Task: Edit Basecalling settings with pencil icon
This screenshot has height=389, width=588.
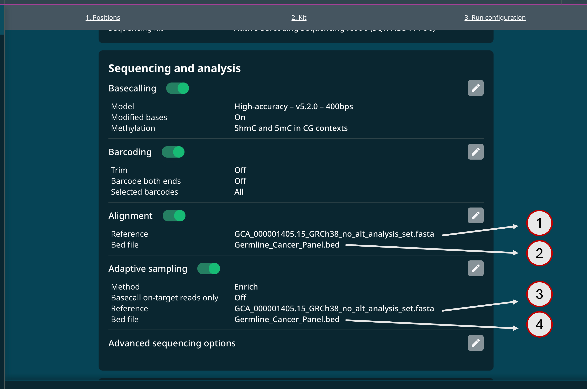Action: pos(475,88)
